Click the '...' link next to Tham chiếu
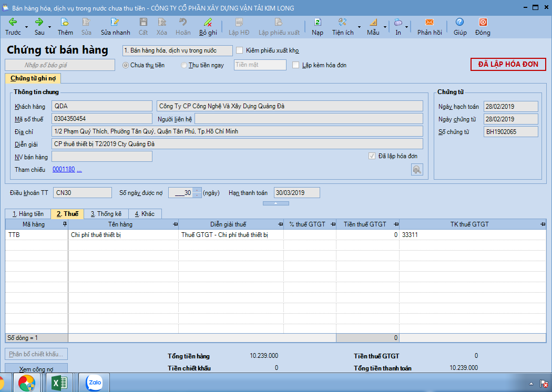Image resolution: width=552 pixels, height=392 pixels. coord(79,170)
